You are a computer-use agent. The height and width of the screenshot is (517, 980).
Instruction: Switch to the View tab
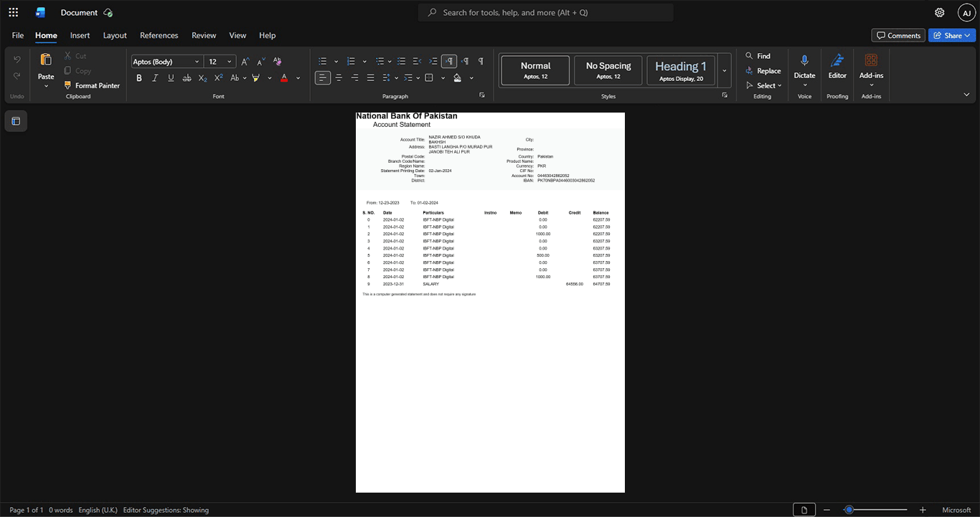(x=237, y=35)
